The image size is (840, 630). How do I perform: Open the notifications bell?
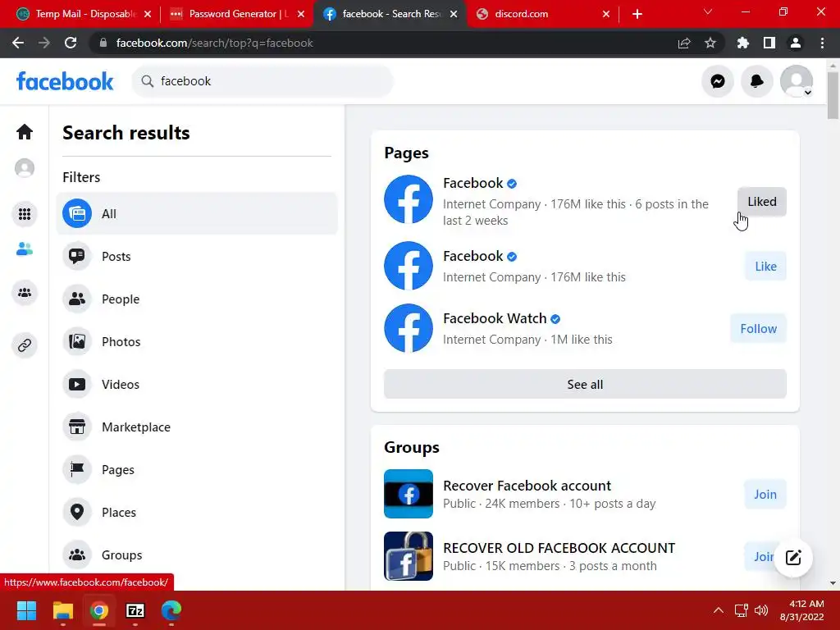756,81
